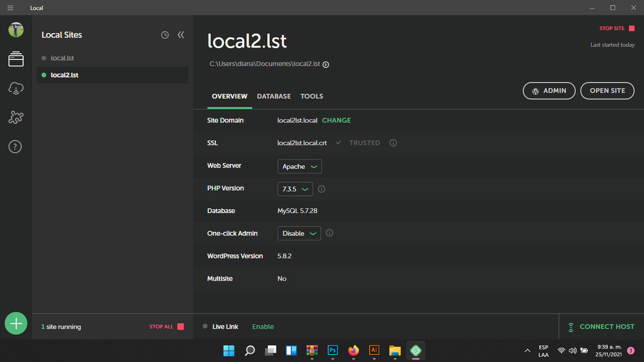Click the red Stop Site square icon
The image size is (644, 362).
(x=632, y=29)
